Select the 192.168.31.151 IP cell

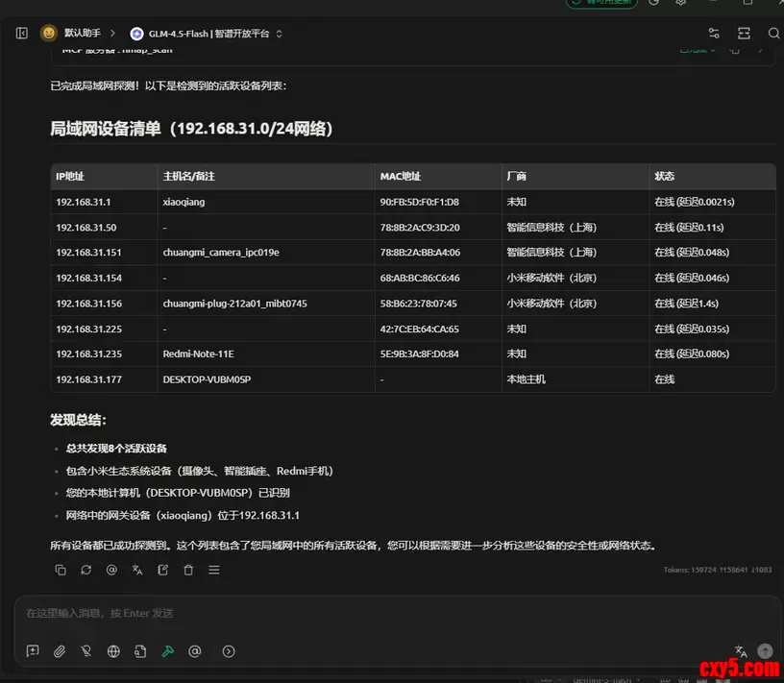104,253
